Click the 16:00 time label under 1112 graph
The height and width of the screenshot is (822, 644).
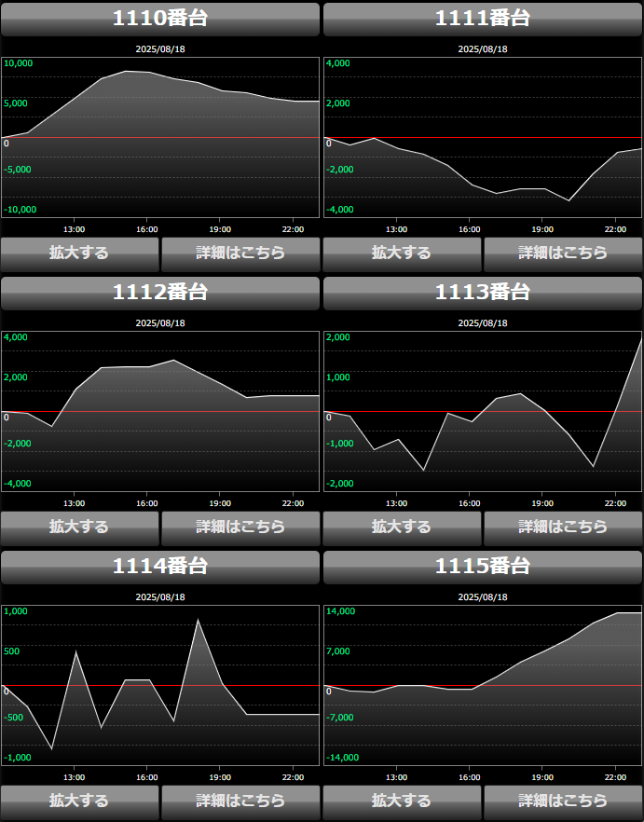click(x=147, y=504)
